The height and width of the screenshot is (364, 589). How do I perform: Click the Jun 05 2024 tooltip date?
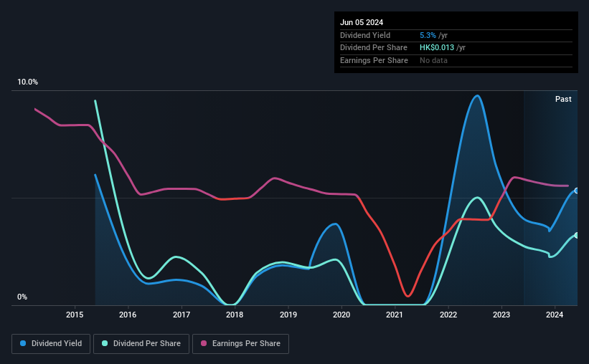[362, 22]
